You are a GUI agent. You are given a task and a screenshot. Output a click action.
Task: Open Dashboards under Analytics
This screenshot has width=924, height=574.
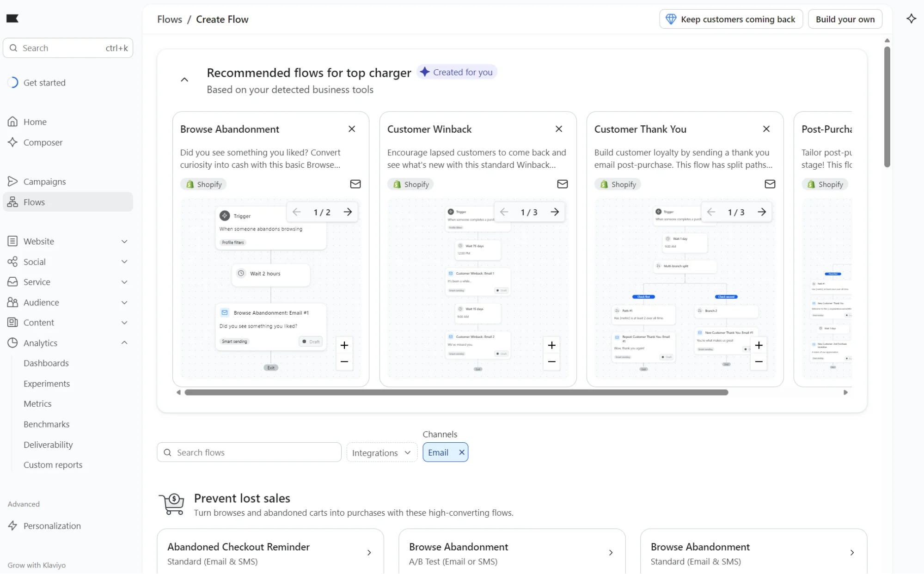(46, 363)
